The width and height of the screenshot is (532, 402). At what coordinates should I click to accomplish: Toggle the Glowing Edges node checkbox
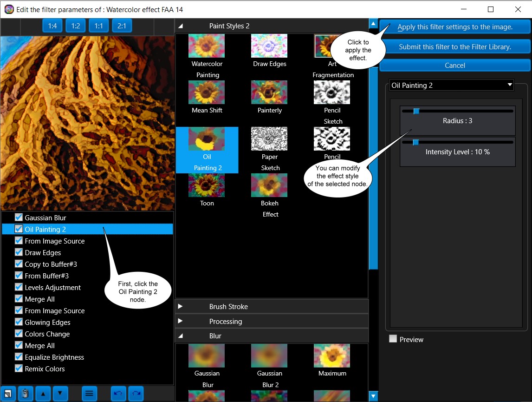(x=19, y=322)
